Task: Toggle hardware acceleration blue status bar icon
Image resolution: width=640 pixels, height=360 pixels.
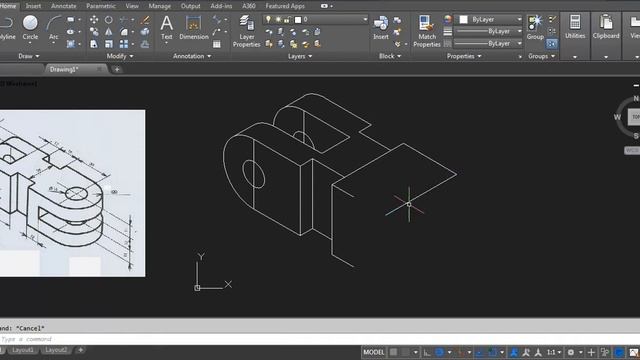Action: [620, 352]
